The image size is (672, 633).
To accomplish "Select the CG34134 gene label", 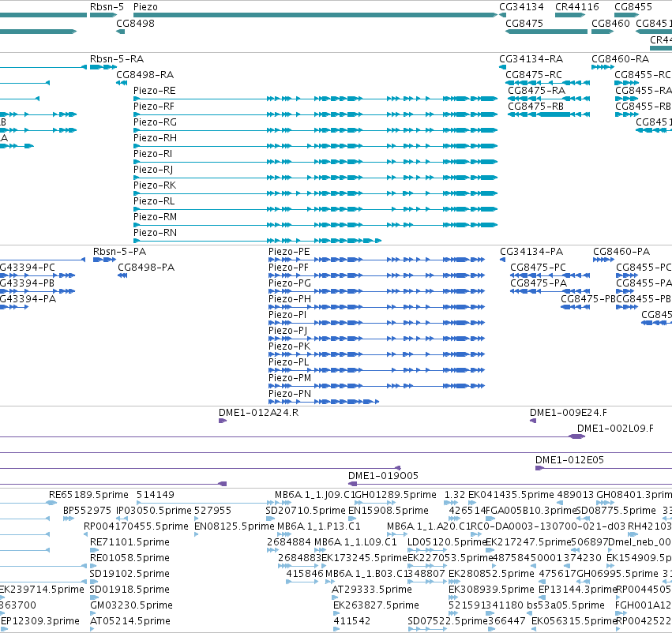I will click(x=521, y=7).
